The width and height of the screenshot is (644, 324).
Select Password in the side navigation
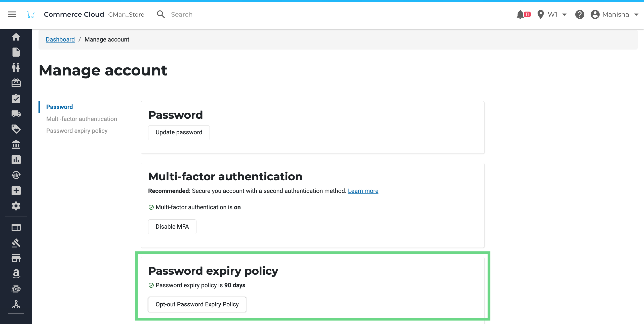click(59, 107)
